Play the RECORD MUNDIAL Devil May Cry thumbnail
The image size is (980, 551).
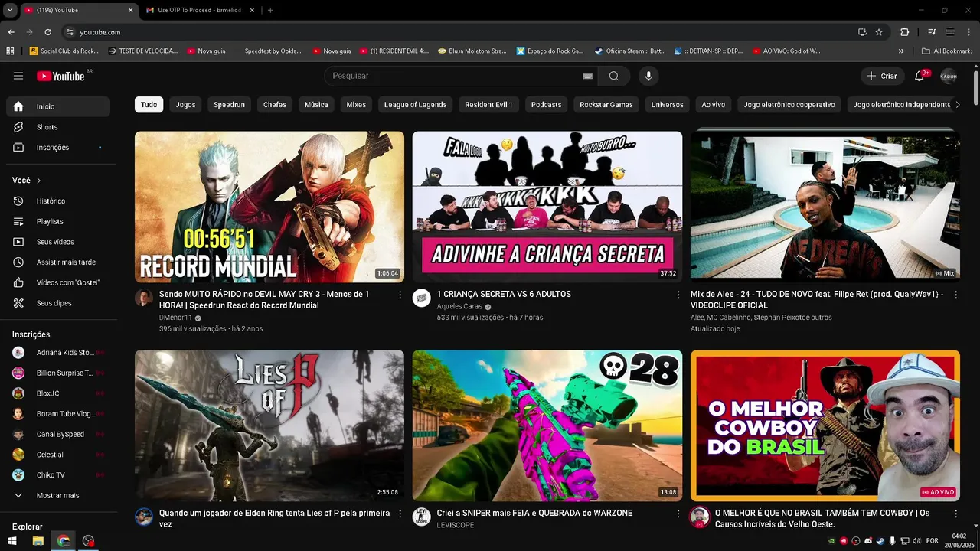point(269,207)
